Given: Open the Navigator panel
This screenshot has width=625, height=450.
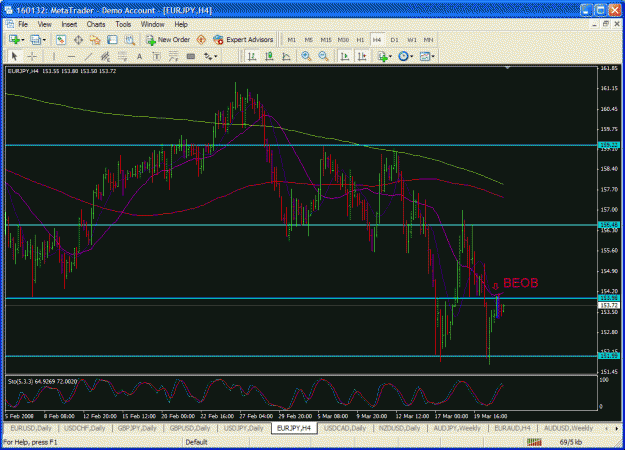Looking at the screenshot, I should pyautogui.click(x=95, y=39).
